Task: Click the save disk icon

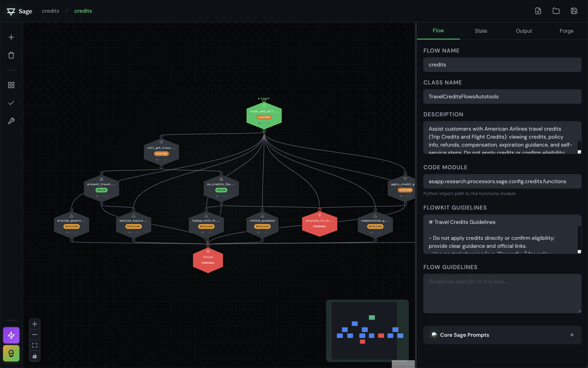Action: pyautogui.click(x=574, y=11)
